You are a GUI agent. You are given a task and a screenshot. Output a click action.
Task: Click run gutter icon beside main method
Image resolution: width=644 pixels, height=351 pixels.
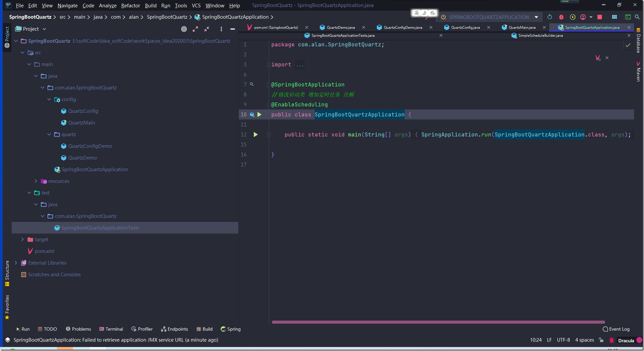256,134
